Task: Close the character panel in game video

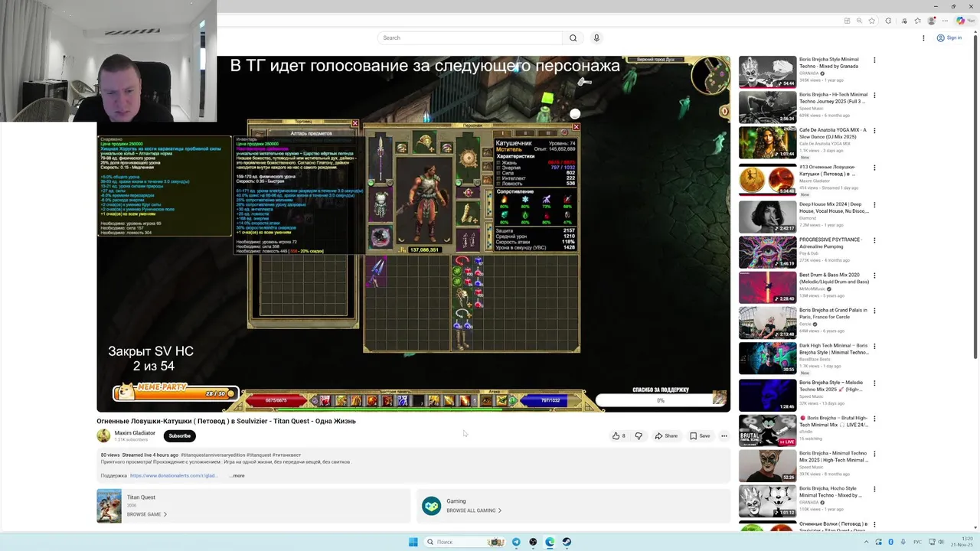Action: click(x=577, y=127)
